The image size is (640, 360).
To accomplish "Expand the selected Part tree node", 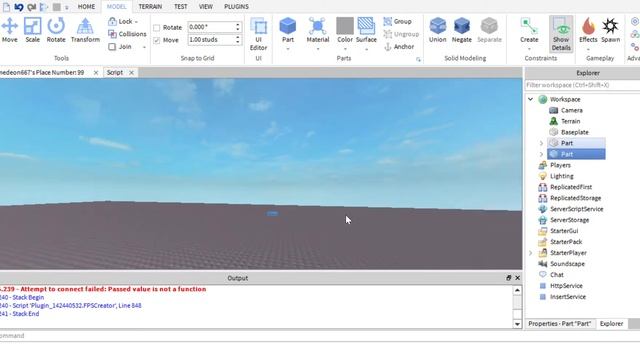I will [541, 154].
